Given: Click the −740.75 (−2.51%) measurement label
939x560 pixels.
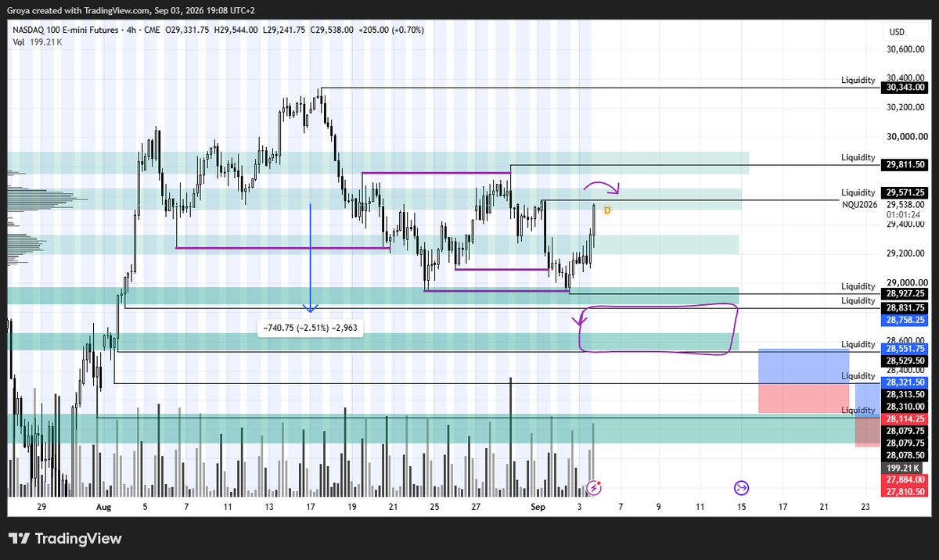Looking at the screenshot, I should 311,328.
